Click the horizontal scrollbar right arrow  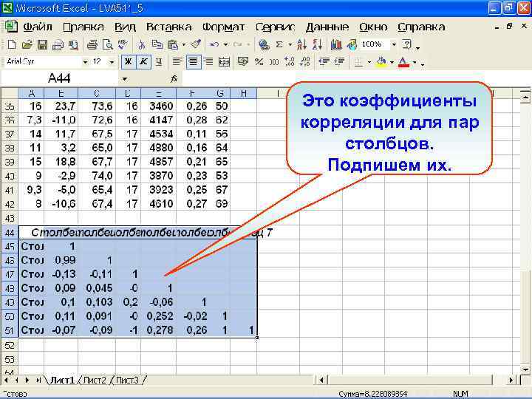pos(511,380)
